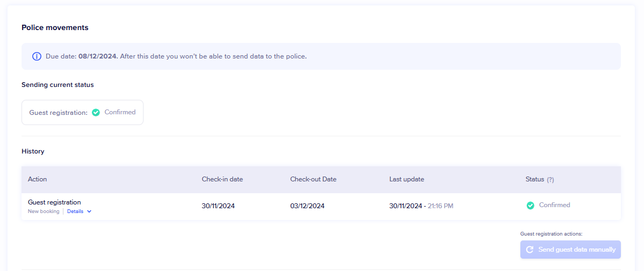Click the Status column header text

535,179
